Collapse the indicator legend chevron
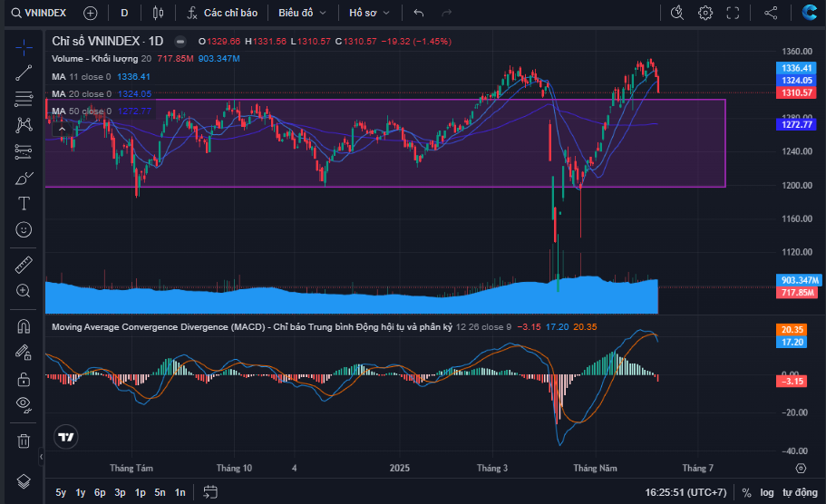 click(63, 129)
